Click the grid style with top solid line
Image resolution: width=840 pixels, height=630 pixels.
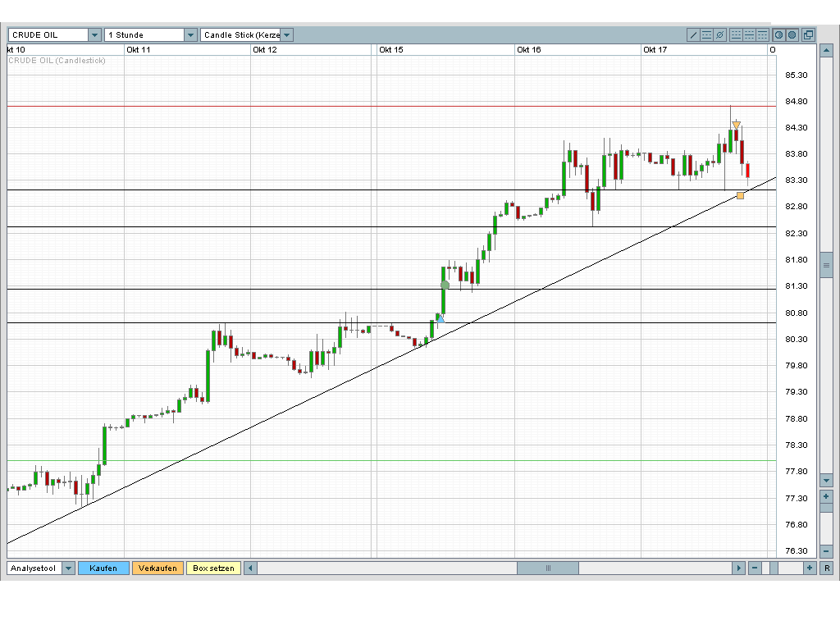(x=762, y=34)
